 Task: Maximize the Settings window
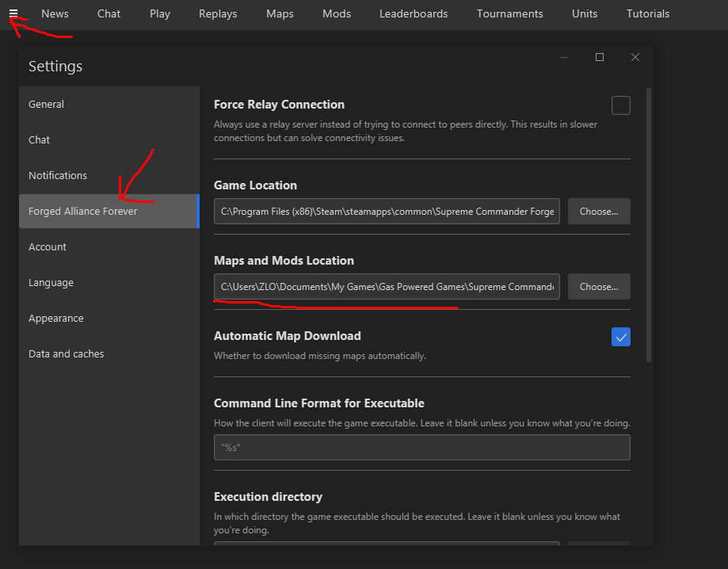[600, 57]
